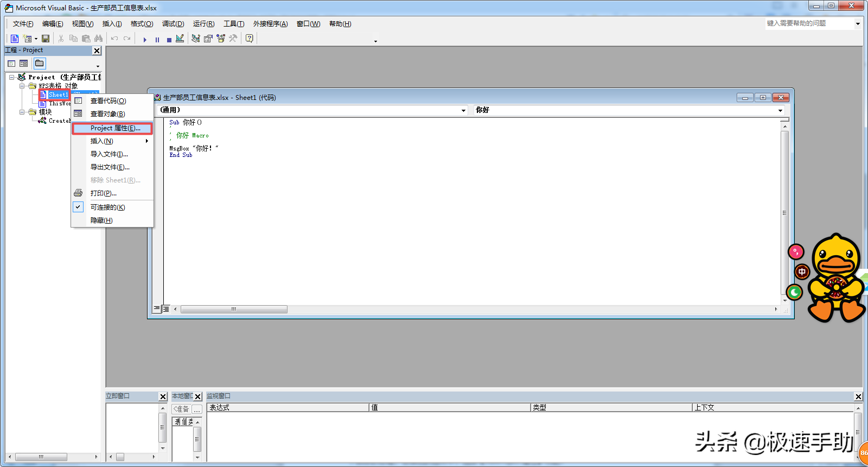Choose 导入文件(I)... in context menu
Image resolution: width=868 pixels, height=467 pixels.
pos(112,154)
